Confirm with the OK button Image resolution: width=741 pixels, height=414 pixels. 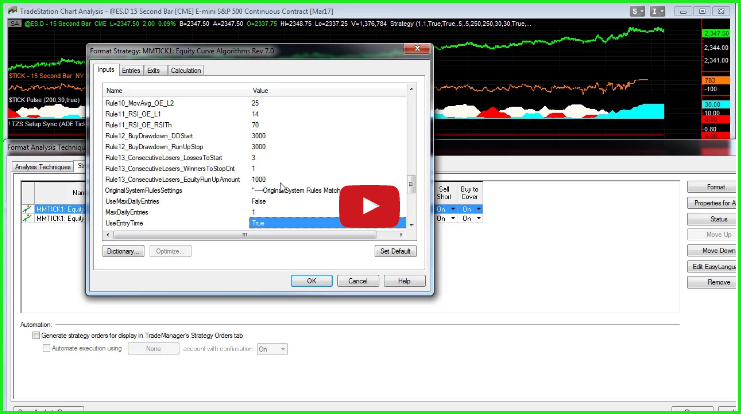[x=311, y=281]
